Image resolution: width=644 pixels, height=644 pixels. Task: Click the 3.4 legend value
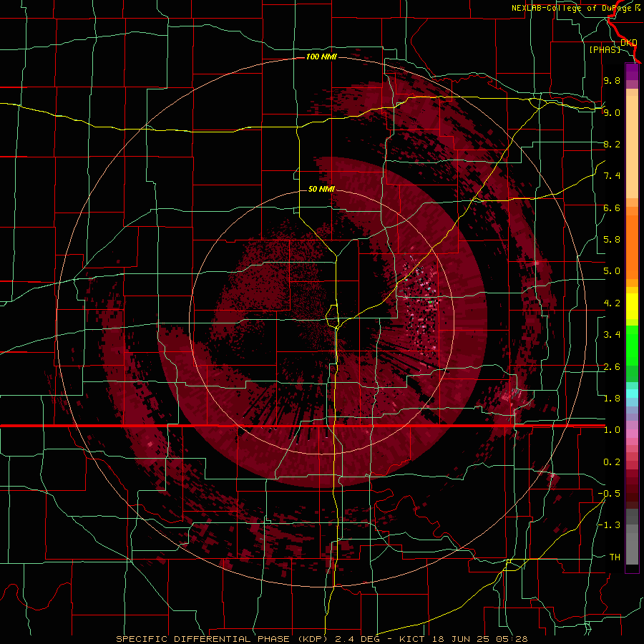click(x=612, y=335)
